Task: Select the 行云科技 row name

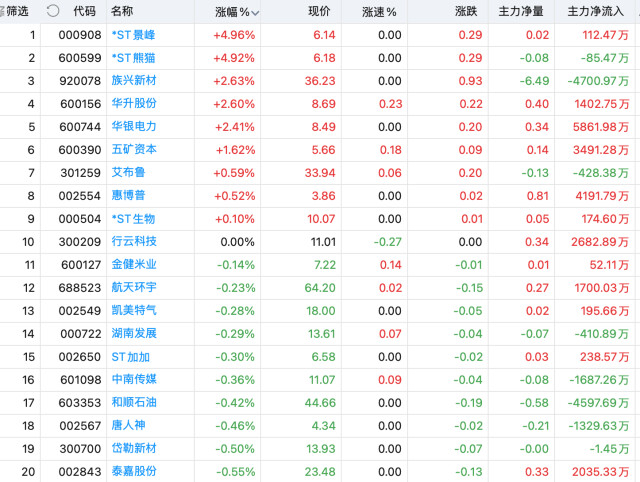Action: 134,241
